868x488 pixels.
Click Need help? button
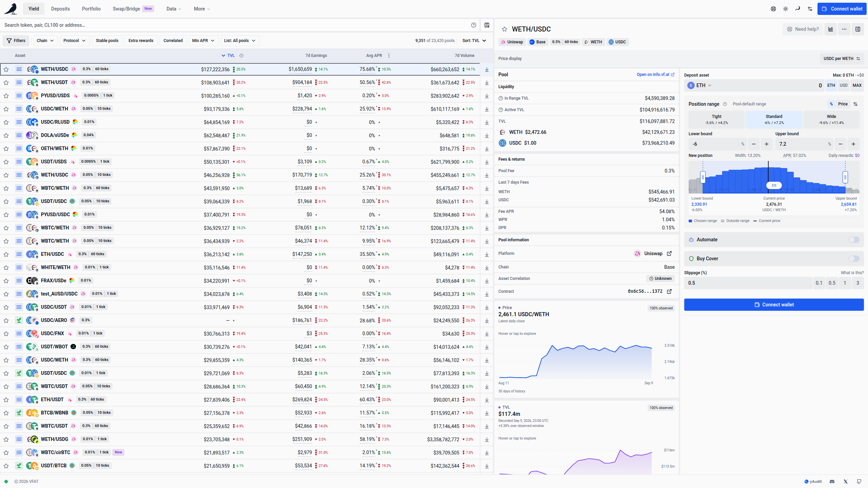click(803, 29)
